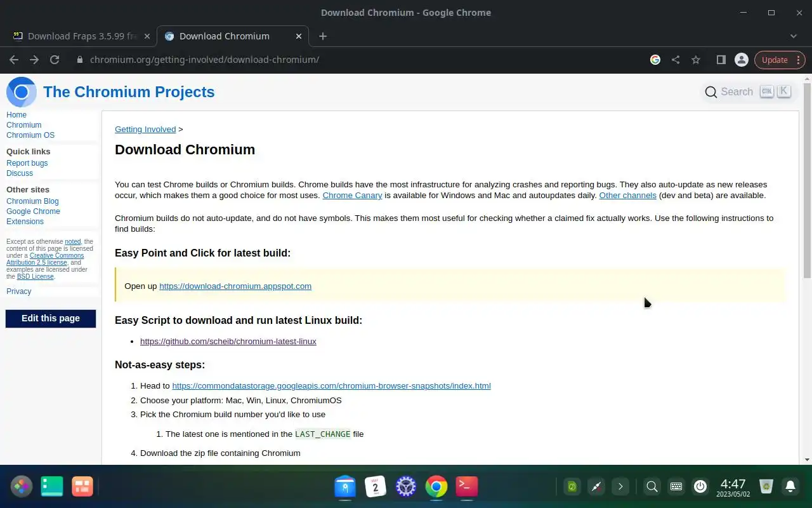Expand the system tray arrow
This screenshot has width=812, height=508.
tap(620, 486)
